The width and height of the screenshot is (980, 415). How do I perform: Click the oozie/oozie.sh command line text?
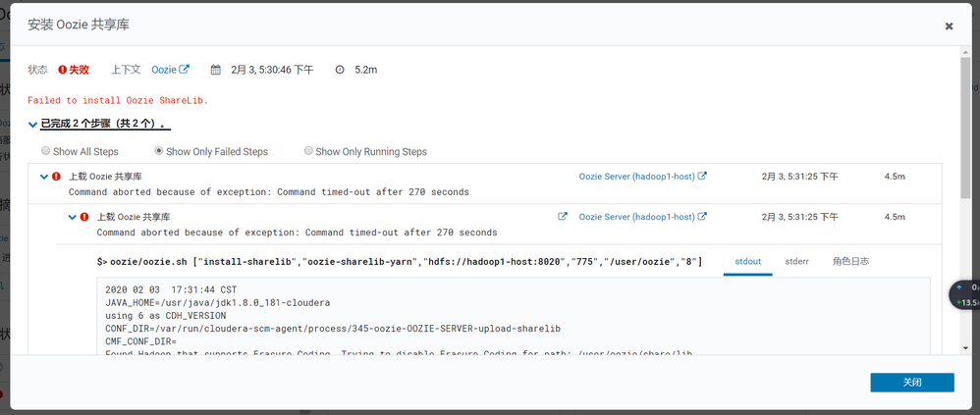(400, 262)
